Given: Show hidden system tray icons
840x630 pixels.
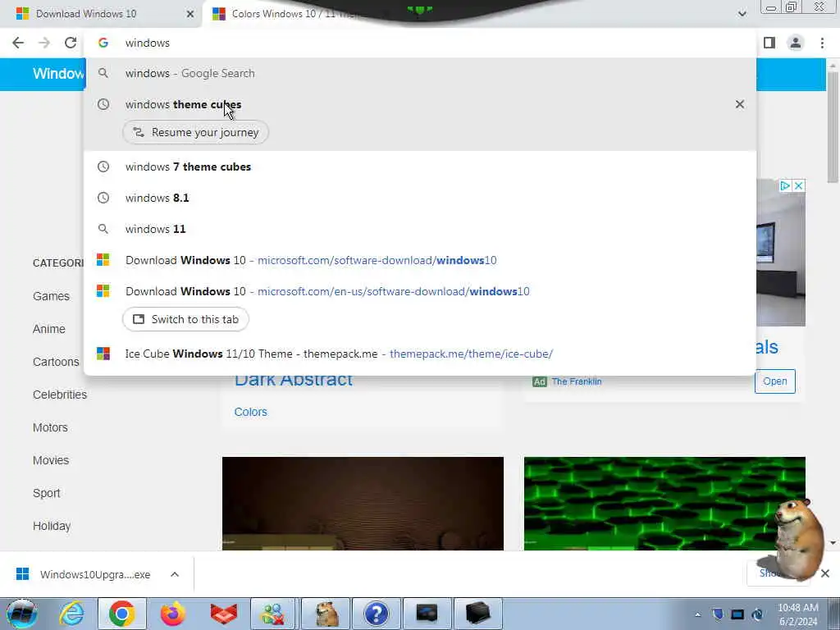Looking at the screenshot, I should 697,614.
